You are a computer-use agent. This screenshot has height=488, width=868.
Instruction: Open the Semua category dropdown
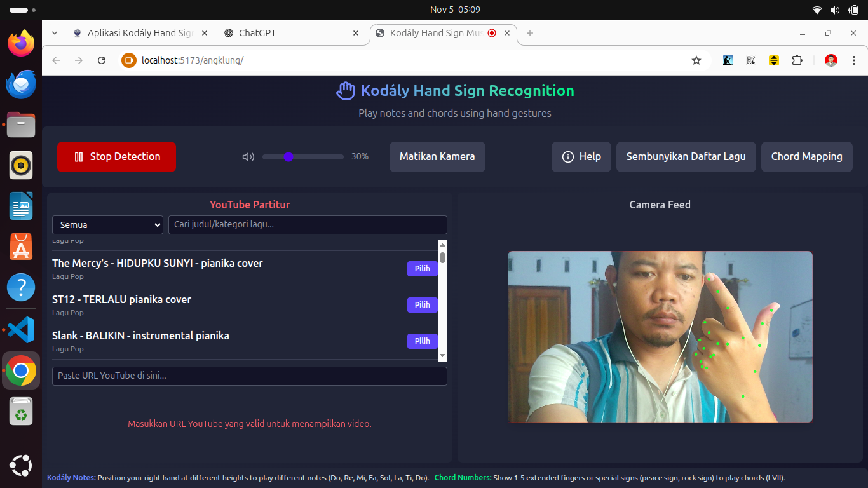107,225
